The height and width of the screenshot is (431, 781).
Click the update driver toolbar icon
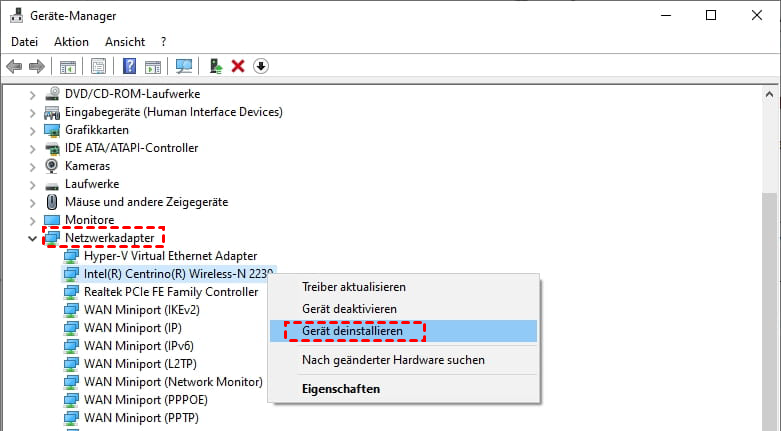point(216,66)
